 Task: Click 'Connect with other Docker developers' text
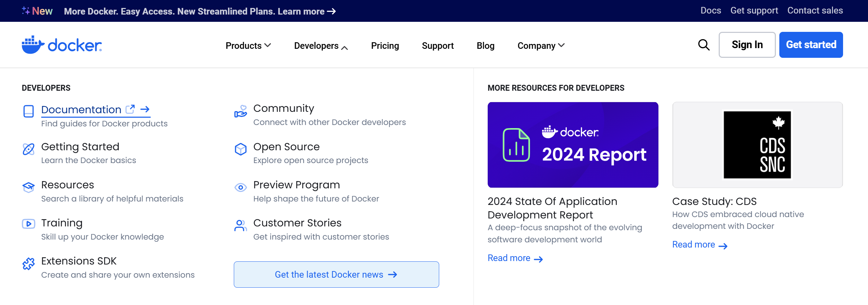pyautogui.click(x=329, y=123)
